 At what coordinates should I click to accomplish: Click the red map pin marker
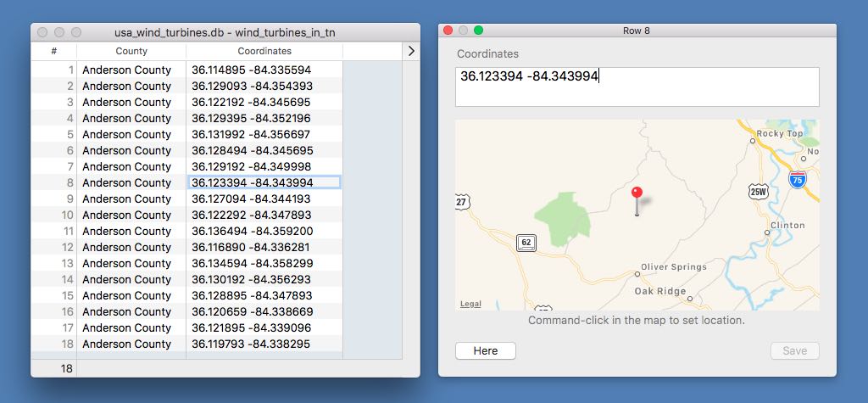pyautogui.click(x=637, y=194)
